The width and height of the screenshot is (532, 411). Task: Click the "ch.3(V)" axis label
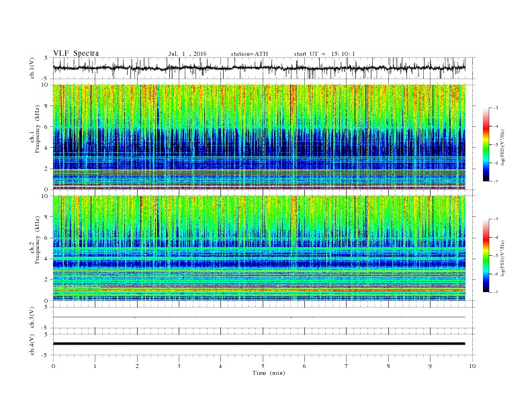[32, 318]
